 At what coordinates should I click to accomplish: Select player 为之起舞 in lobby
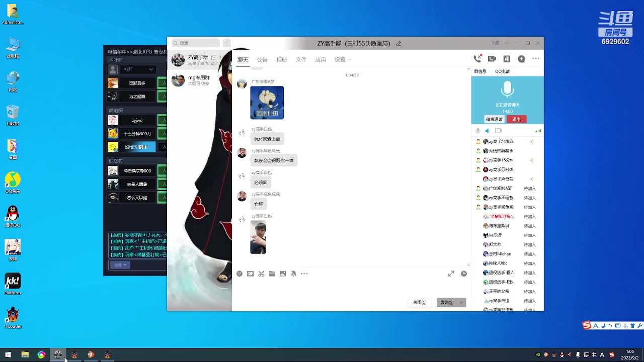[x=137, y=96]
